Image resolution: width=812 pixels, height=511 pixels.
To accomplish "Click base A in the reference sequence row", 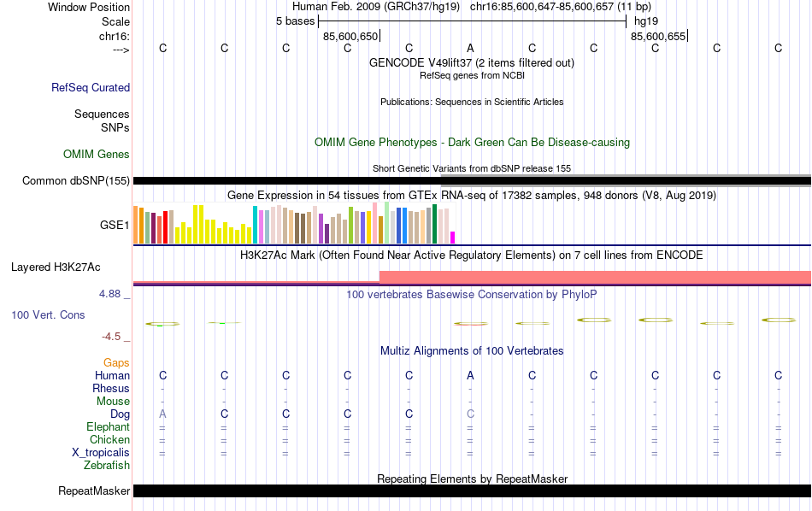I will (x=470, y=48).
